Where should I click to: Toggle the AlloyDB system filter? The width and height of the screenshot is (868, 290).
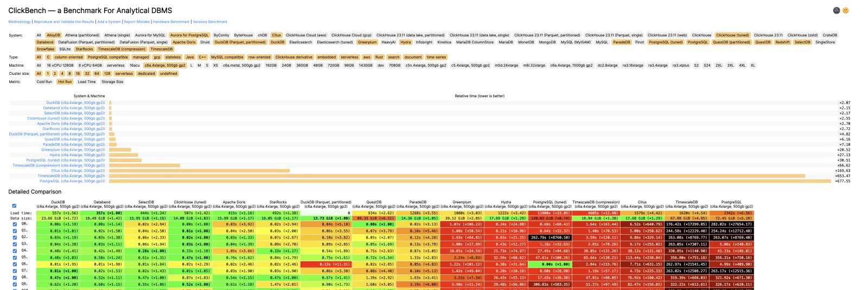53,35
